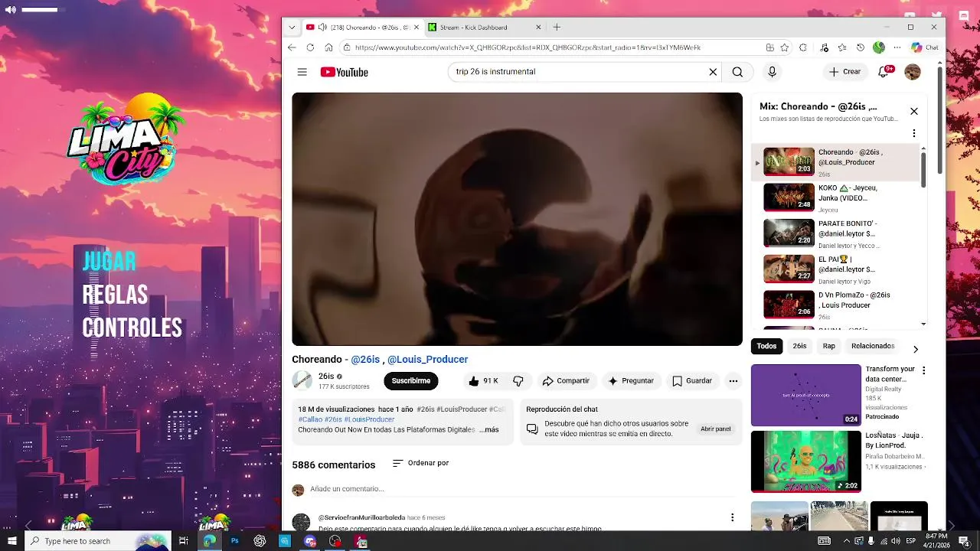This screenshot has height=551, width=980.
Task: Share the video with Compartir
Action: pyautogui.click(x=566, y=380)
